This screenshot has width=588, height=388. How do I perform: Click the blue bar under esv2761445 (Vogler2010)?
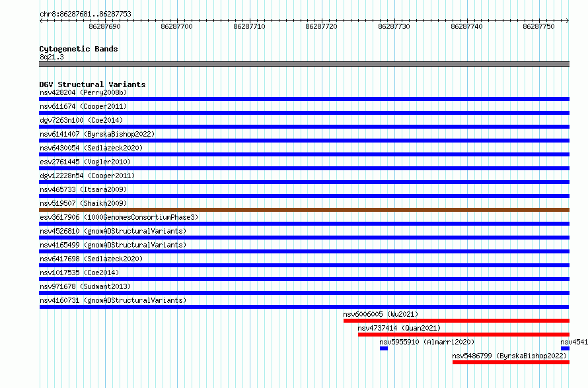[x=304, y=168]
